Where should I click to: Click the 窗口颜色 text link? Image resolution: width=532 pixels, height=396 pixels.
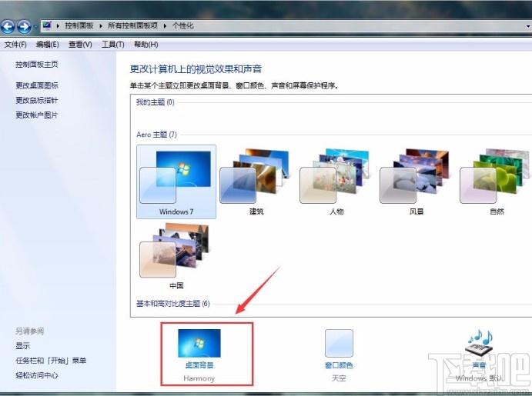[339, 365]
